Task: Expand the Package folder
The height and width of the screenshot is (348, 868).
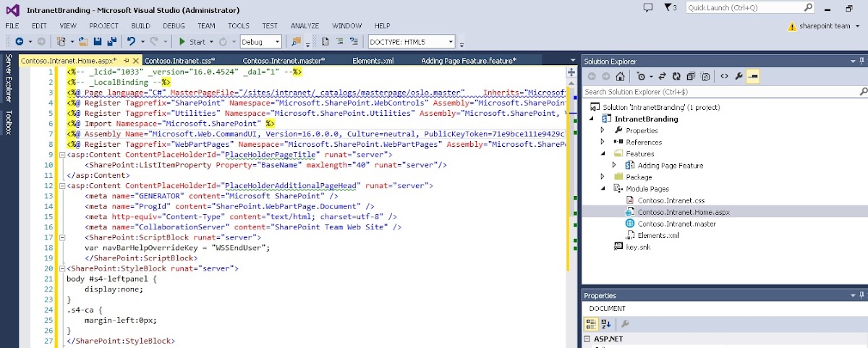Action: tap(603, 177)
